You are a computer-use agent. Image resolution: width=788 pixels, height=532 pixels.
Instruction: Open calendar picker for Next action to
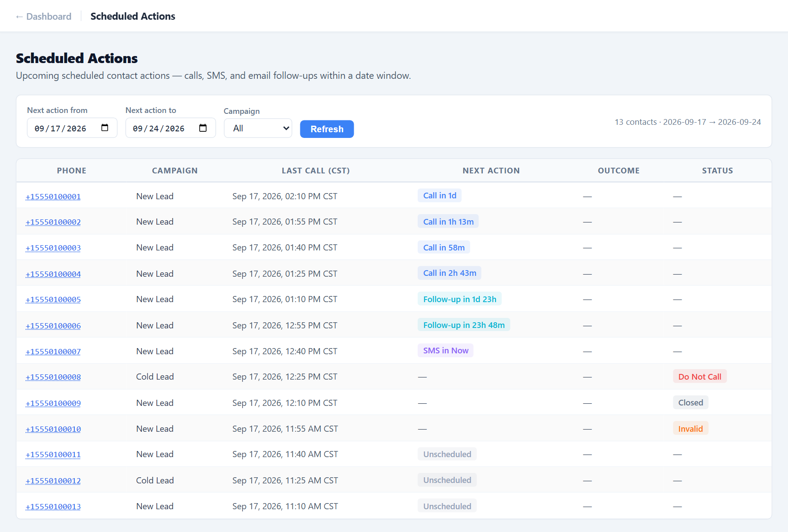203,128
